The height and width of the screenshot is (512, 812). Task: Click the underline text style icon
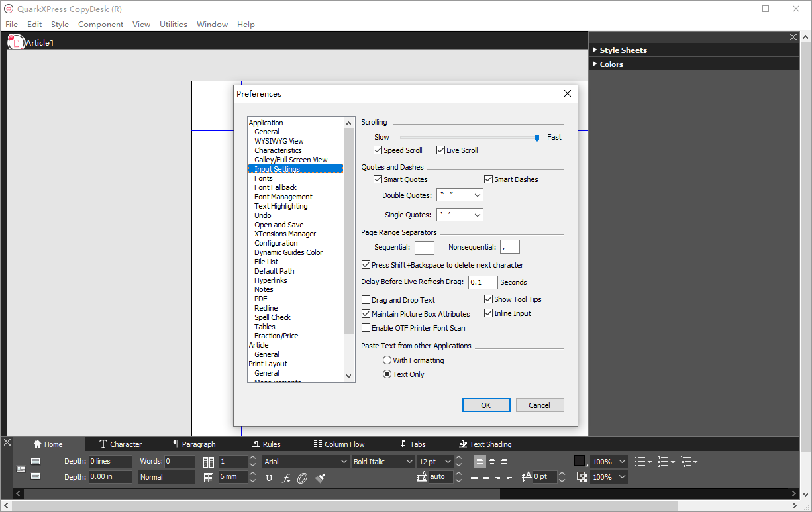(x=269, y=478)
